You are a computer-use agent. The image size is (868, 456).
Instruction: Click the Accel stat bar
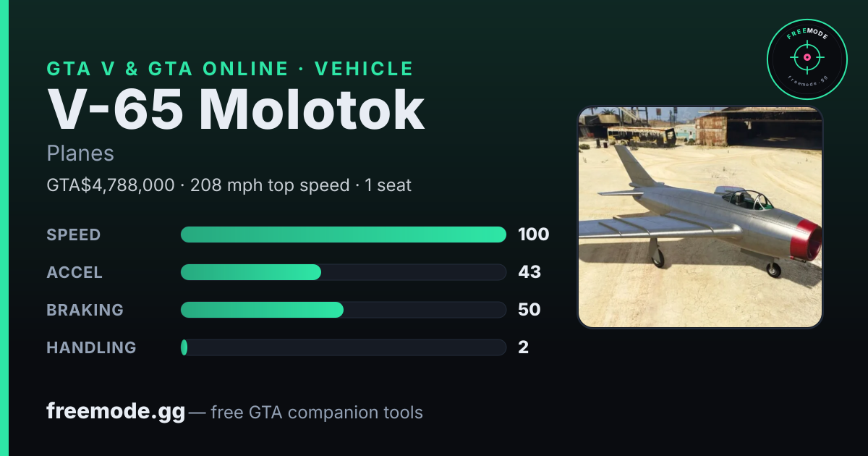tap(343, 272)
